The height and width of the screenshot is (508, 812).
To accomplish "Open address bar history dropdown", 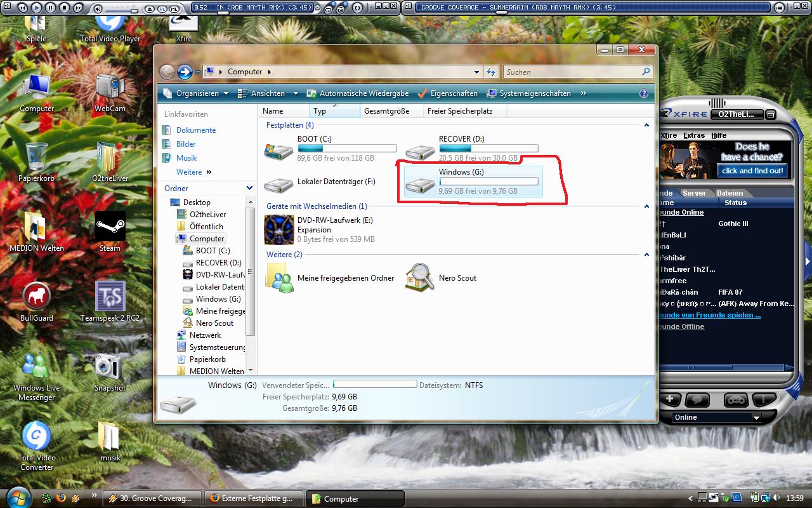I will tap(477, 72).
